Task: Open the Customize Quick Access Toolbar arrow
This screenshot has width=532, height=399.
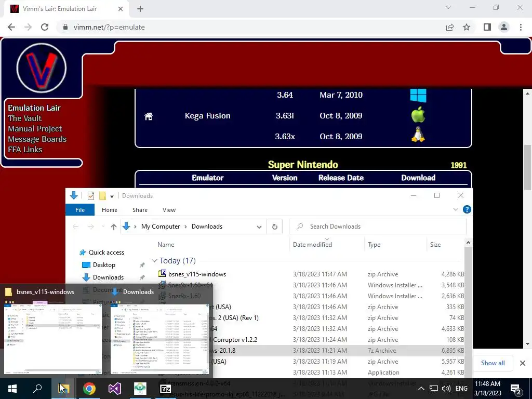Action: [112, 196]
